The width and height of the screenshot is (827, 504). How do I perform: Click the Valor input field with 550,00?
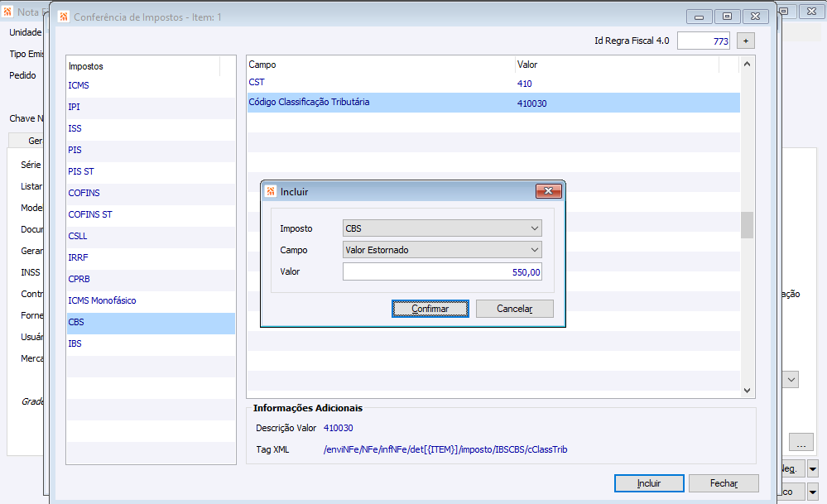(x=442, y=272)
